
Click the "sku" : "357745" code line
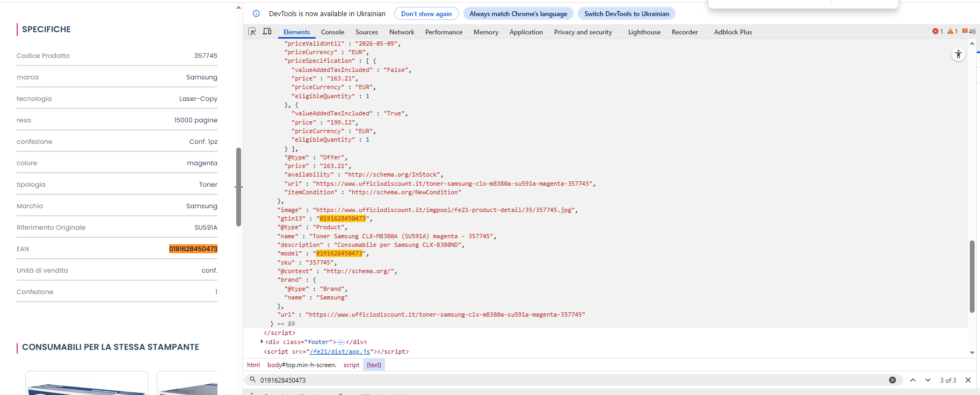[x=307, y=262]
